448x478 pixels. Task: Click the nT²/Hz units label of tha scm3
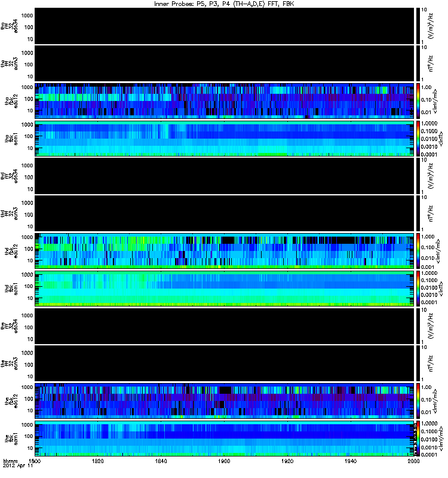pyautogui.click(x=431, y=64)
